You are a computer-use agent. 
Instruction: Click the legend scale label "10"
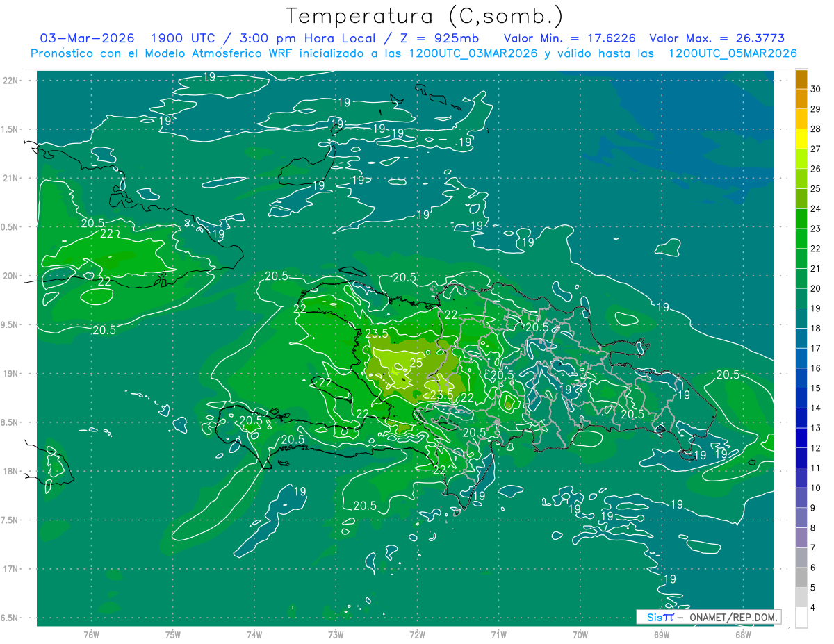click(x=816, y=488)
